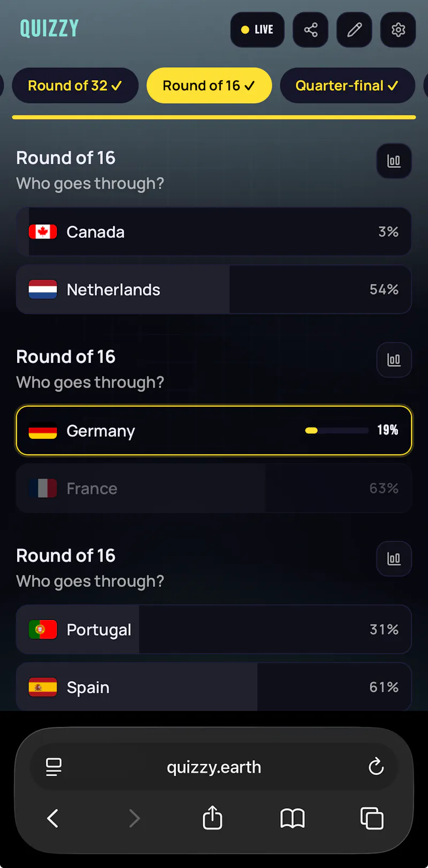The width and height of the screenshot is (428, 868).
Task: Show chart stats for Germany–France match
Action: (x=394, y=360)
